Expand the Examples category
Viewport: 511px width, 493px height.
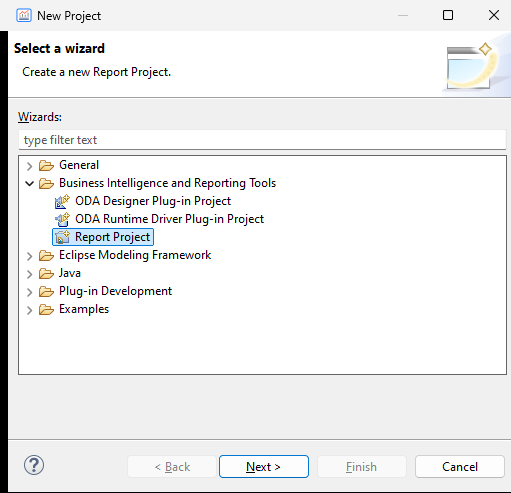pyautogui.click(x=29, y=310)
